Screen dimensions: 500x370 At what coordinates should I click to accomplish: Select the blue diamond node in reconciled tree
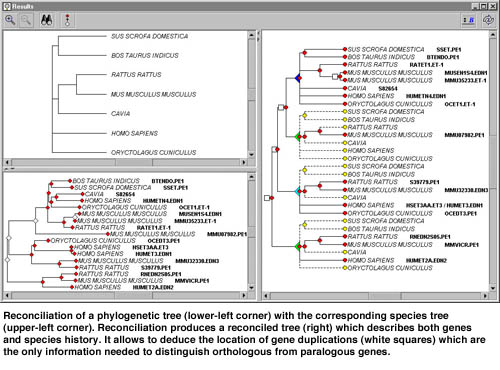click(x=298, y=78)
